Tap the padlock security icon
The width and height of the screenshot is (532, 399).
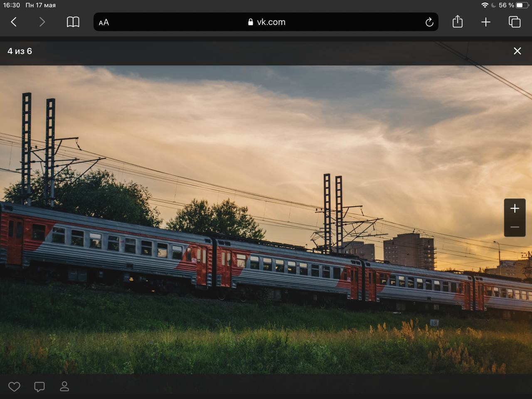tap(251, 22)
